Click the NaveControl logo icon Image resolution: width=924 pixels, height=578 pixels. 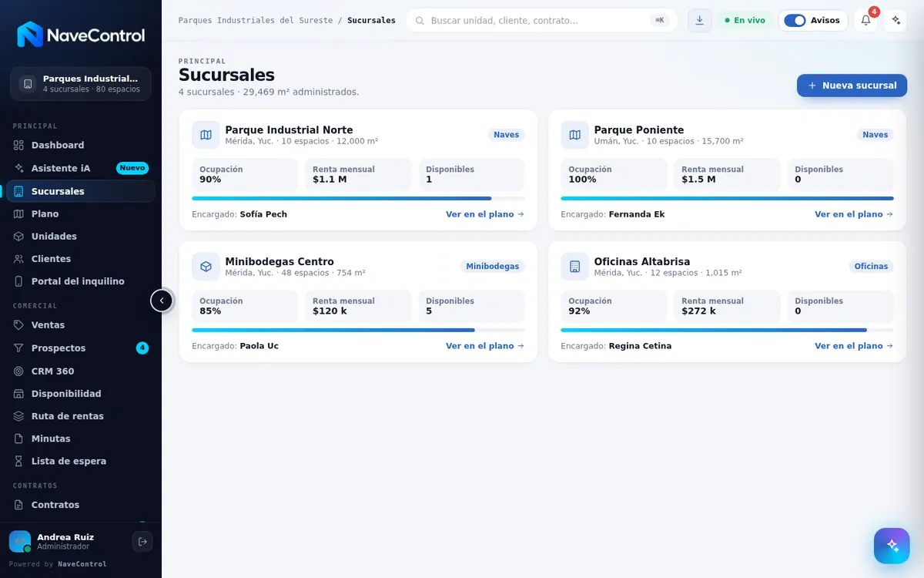tap(30, 35)
